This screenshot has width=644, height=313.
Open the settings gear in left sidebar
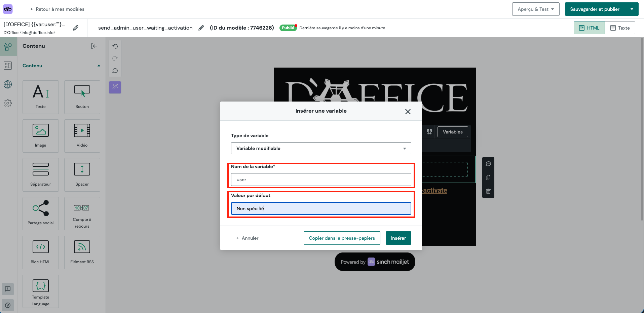(8, 103)
